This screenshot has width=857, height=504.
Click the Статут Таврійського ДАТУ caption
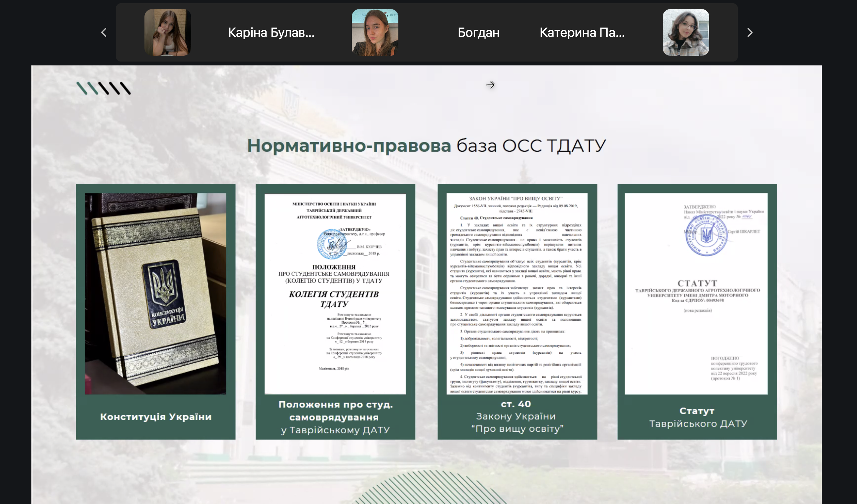(698, 417)
